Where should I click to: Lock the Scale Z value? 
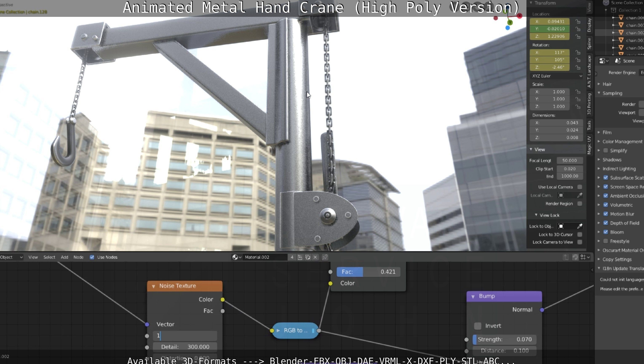tap(578, 107)
